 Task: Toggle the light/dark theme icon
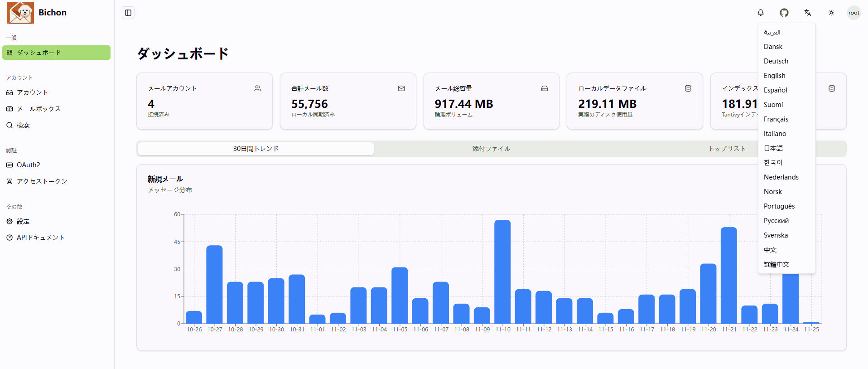click(x=831, y=13)
